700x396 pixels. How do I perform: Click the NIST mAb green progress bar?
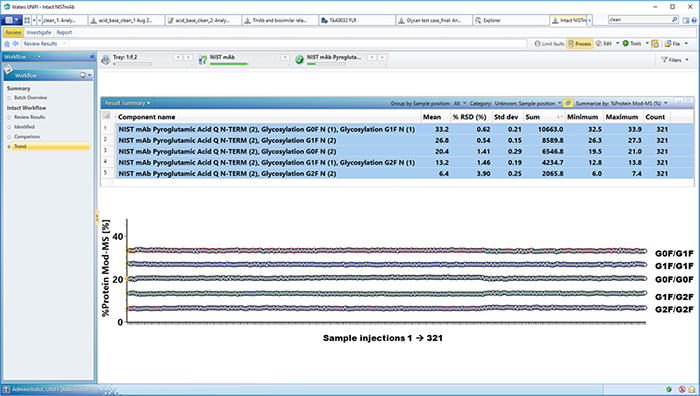click(x=229, y=64)
